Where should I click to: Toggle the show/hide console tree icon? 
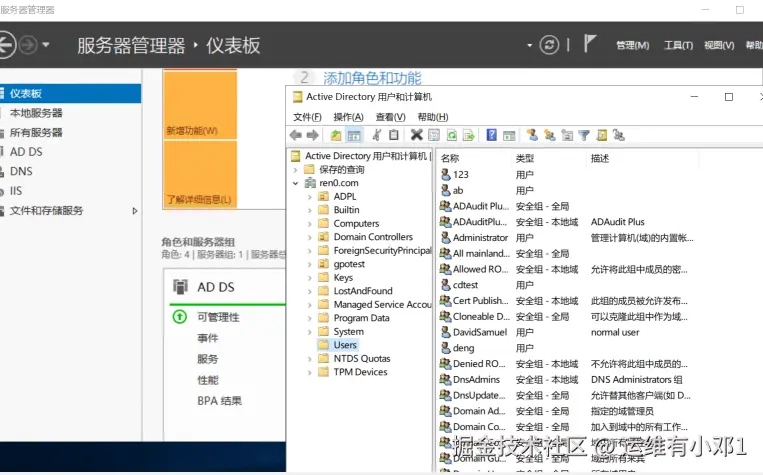pyautogui.click(x=354, y=135)
